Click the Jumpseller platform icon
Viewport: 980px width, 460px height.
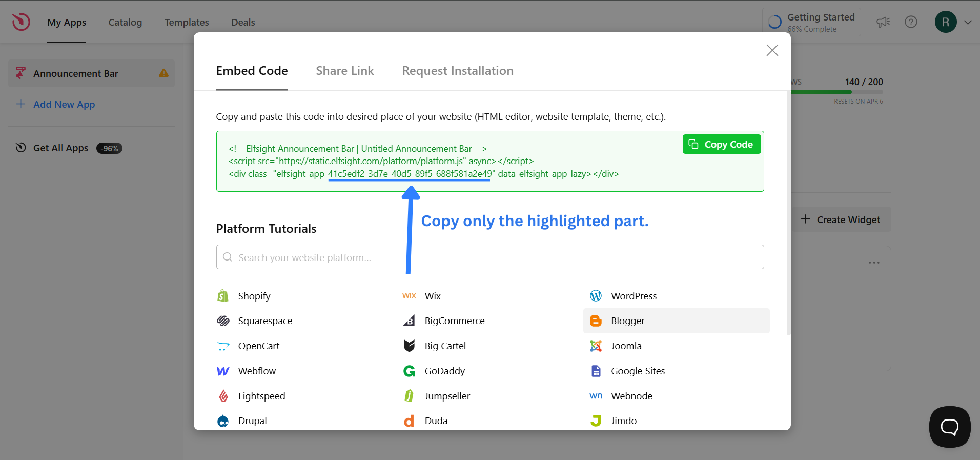pyautogui.click(x=409, y=396)
